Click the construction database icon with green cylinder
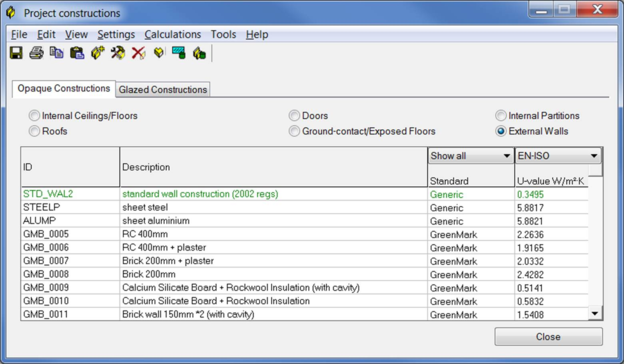624x364 pixels. point(199,53)
